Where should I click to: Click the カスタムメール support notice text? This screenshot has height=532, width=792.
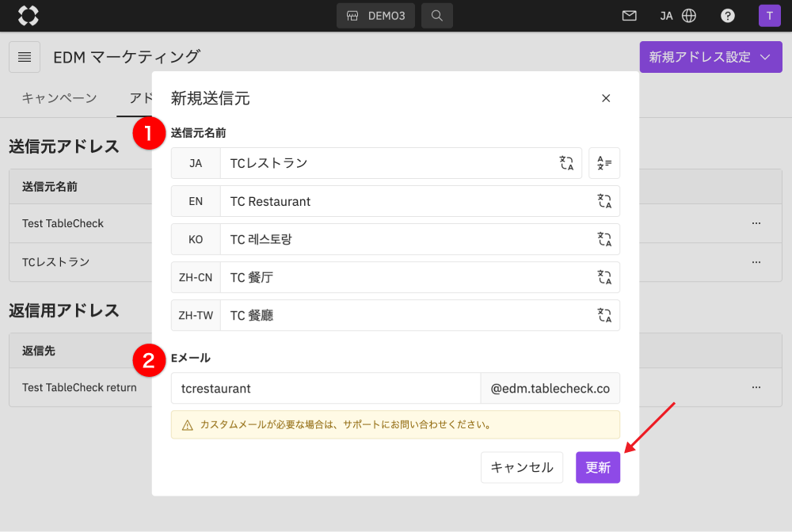point(347,424)
